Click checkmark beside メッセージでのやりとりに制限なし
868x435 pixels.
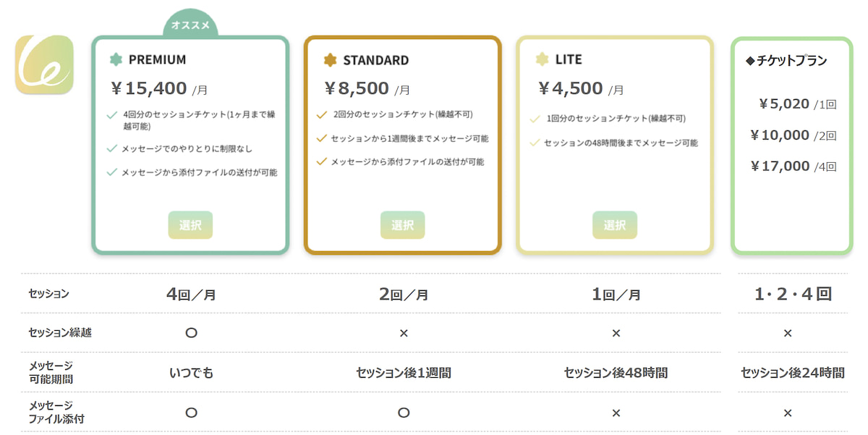coord(111,148)
